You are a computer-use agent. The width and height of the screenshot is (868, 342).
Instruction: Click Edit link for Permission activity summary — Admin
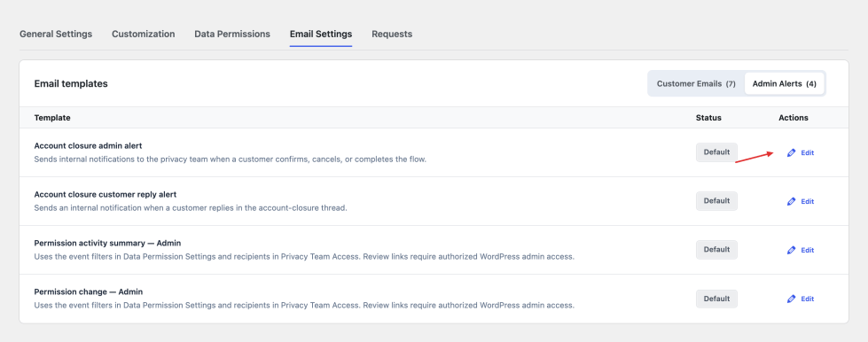[x=808, y=250]
